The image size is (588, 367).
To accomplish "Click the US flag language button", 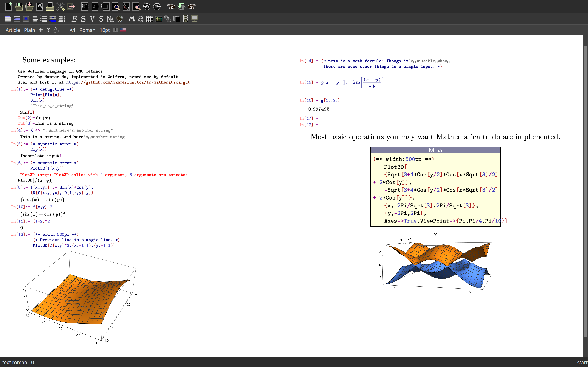I will 123,30.
